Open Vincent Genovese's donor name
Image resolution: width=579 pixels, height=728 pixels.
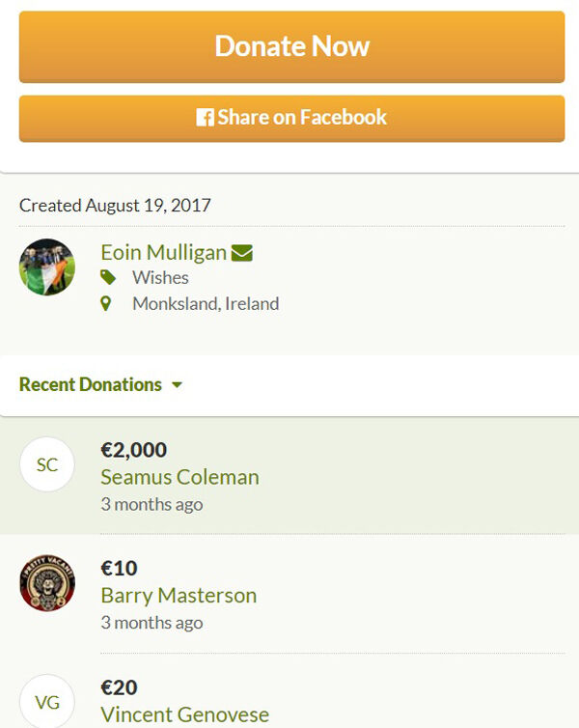[x=184, y=715]
